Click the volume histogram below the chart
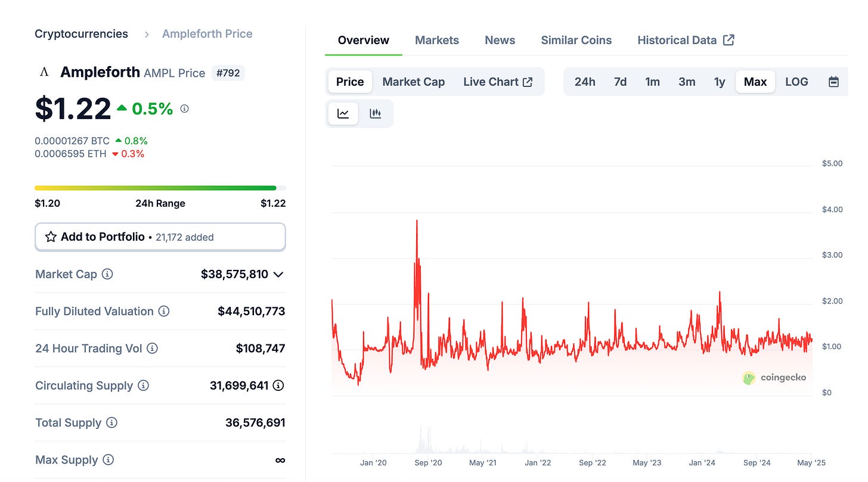 pyautogui.click(x=572, y=439)
